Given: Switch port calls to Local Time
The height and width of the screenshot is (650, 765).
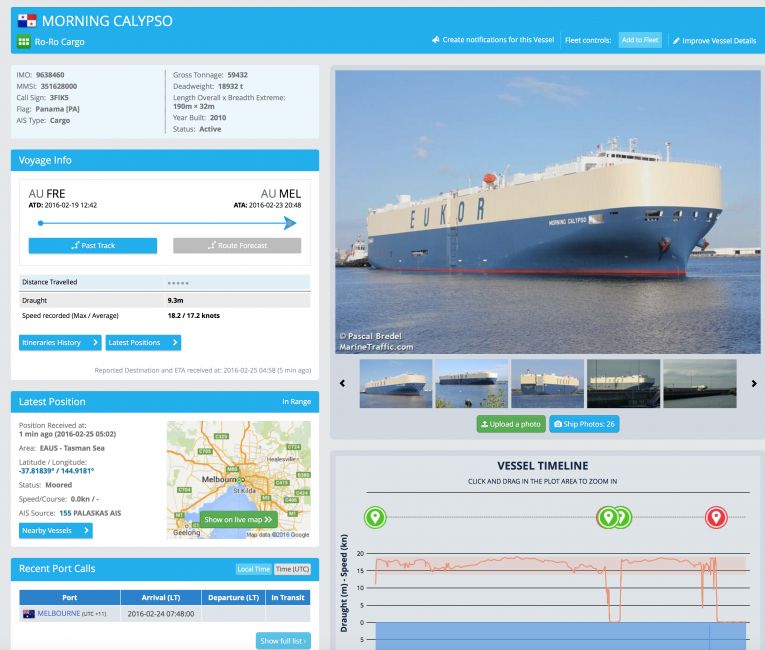Looking at the screenshot, I should (x=253, y=569).
